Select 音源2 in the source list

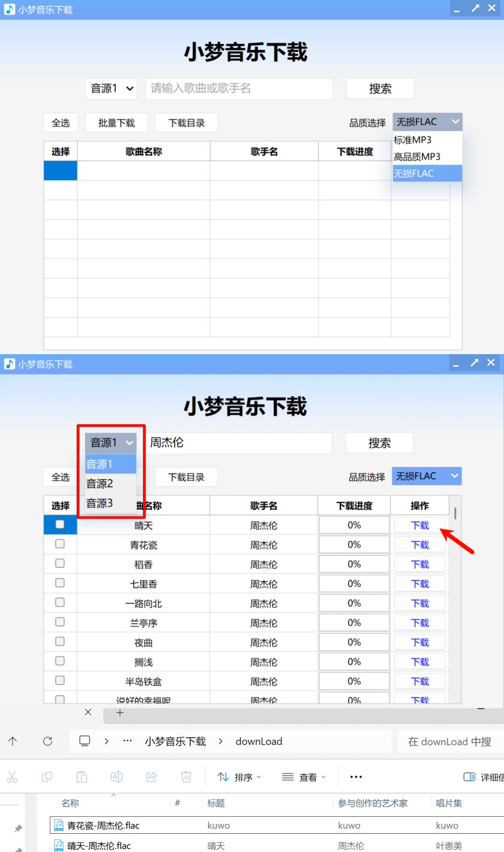(x=111, y=483)
